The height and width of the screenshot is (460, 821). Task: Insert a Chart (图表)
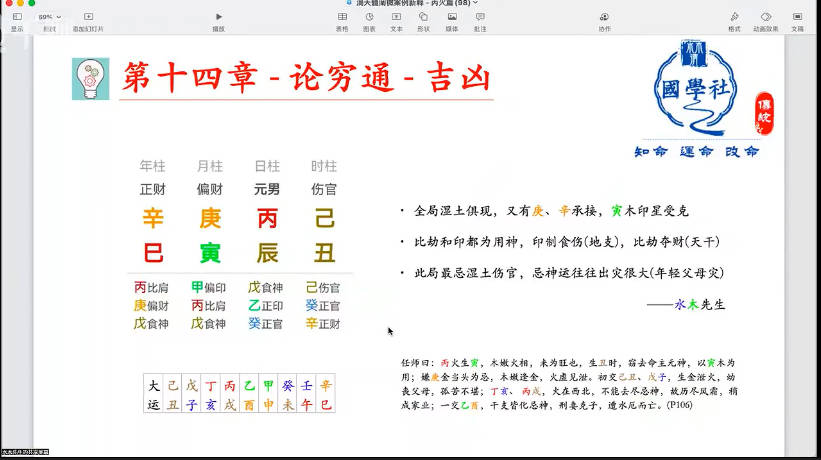point(369,18)
